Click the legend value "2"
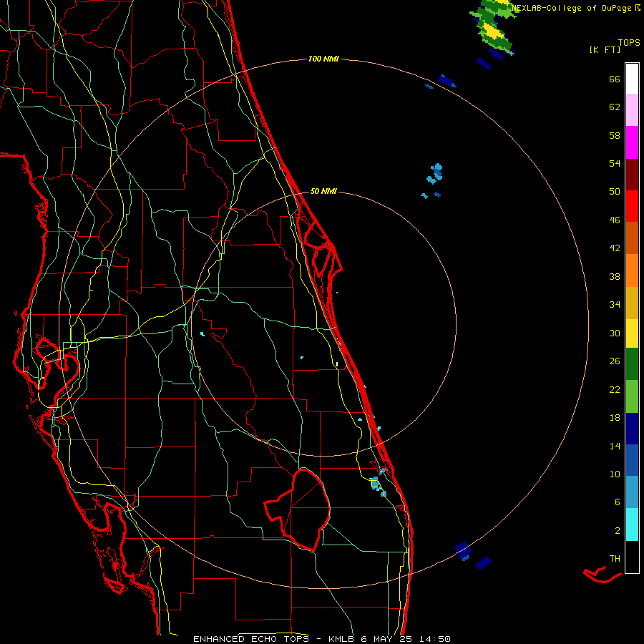Viewport: 644px width, 644px height. [x=618, y=531]
